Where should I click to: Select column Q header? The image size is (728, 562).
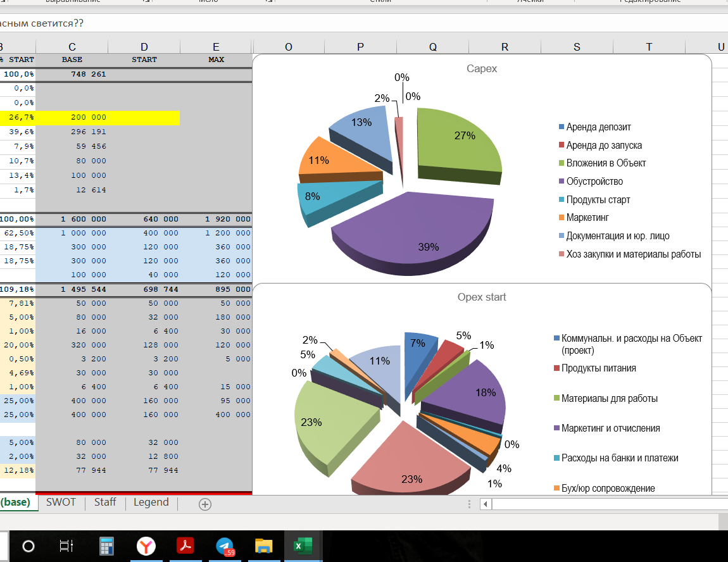[x=433, y=47]
